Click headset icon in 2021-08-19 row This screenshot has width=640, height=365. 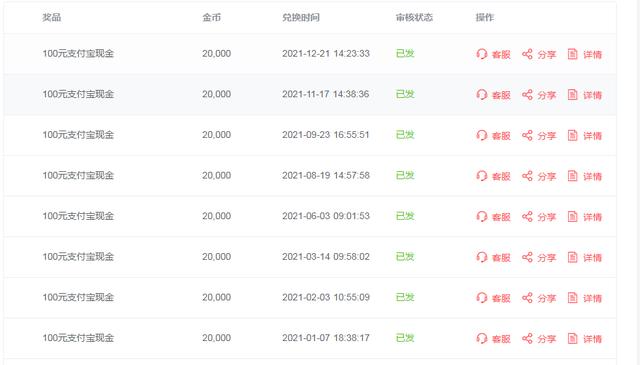482,176
